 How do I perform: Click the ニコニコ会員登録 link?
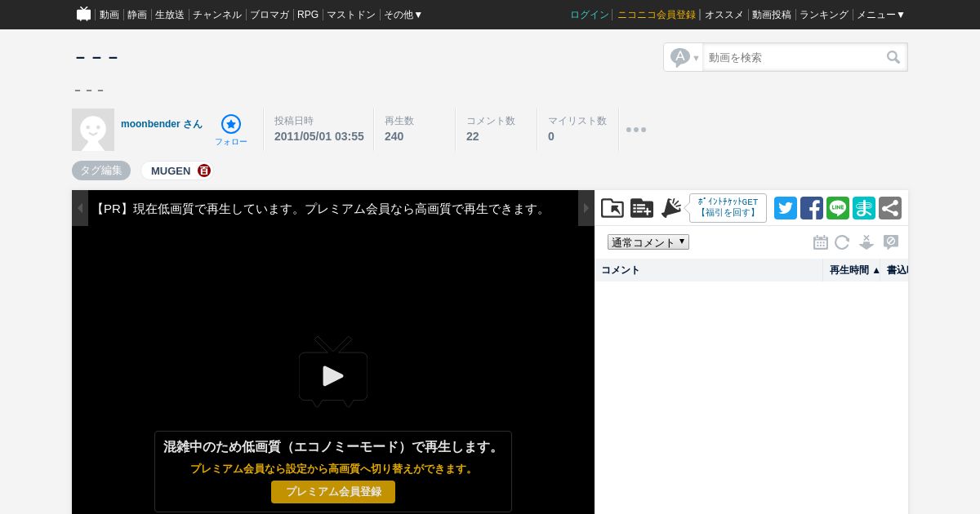click(x=657, y=15)
